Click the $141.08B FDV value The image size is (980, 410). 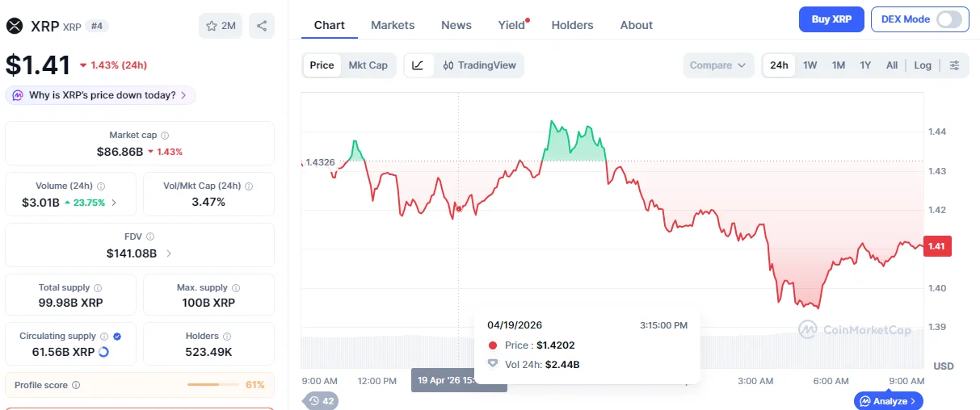131,253
